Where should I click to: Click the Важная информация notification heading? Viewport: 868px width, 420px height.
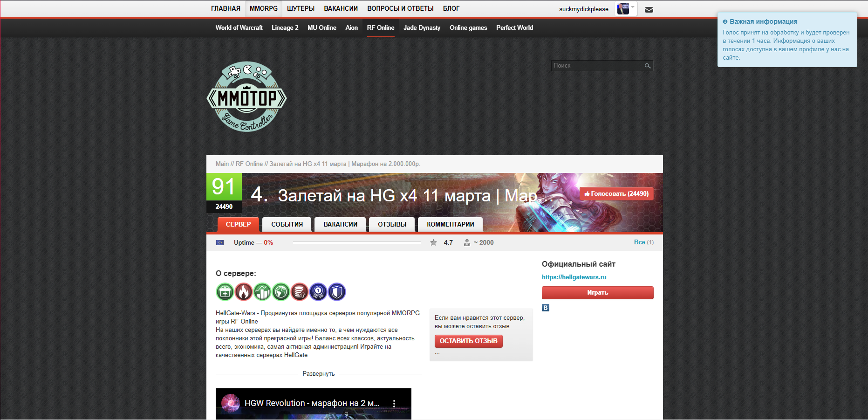point(764,21)
